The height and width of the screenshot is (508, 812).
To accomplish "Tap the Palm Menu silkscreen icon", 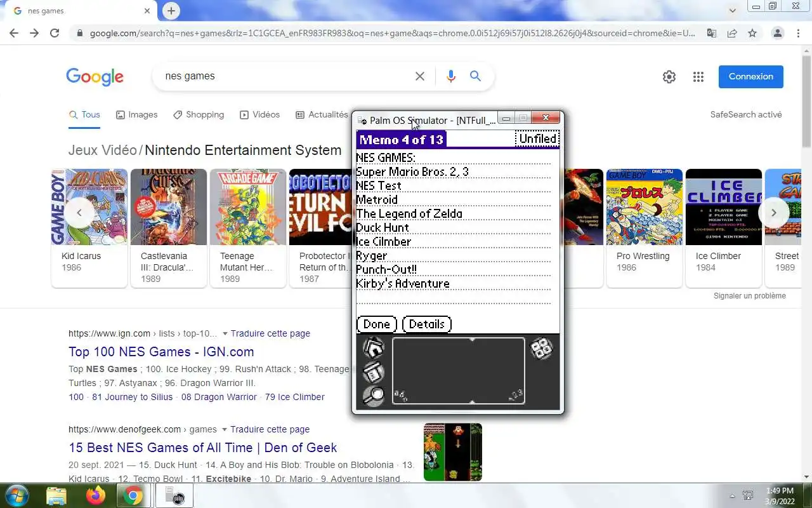I will (374, 372).
